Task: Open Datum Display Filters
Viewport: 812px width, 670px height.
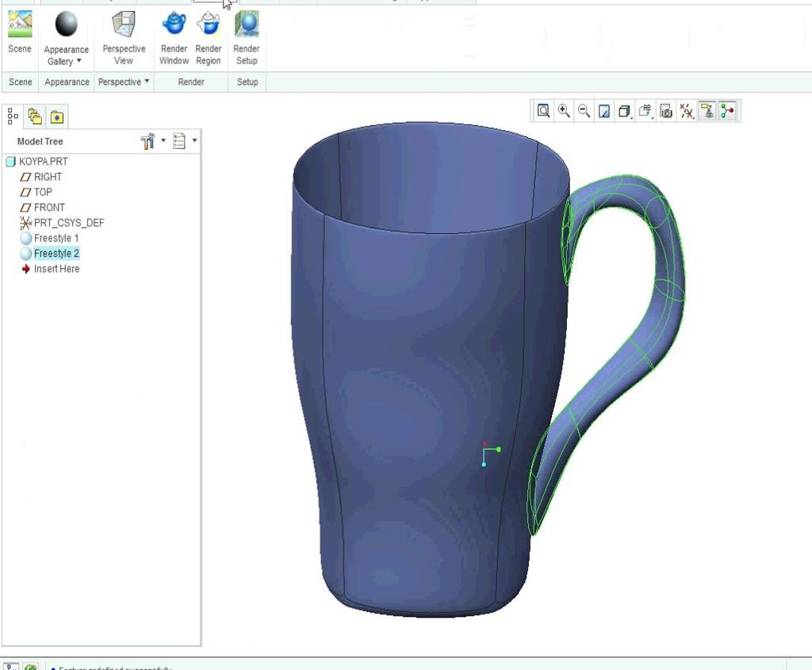Action: [687, 111]
